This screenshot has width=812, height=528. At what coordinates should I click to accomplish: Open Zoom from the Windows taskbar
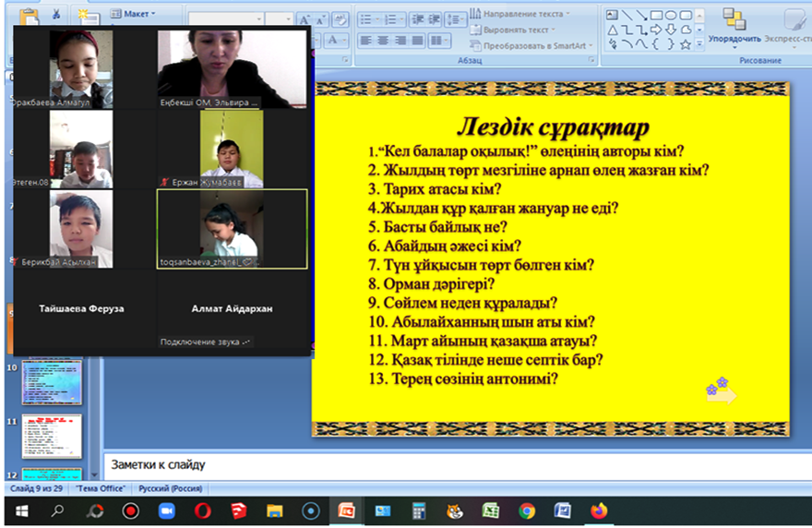click(x=167, y=510)
